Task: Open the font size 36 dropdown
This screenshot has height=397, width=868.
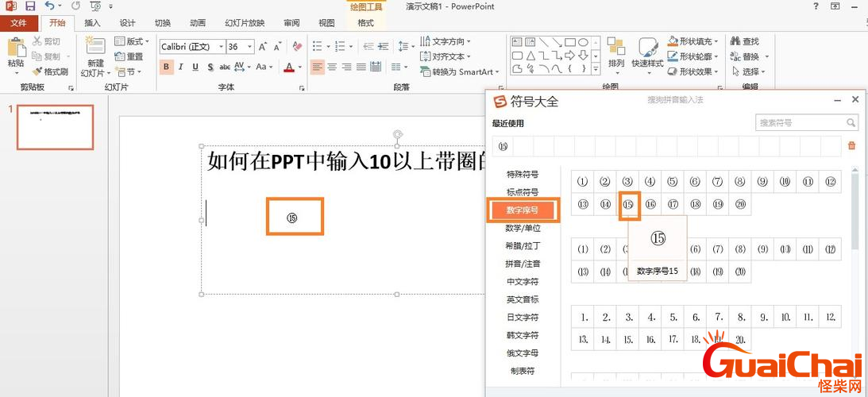Action: [x=250, y=47]
